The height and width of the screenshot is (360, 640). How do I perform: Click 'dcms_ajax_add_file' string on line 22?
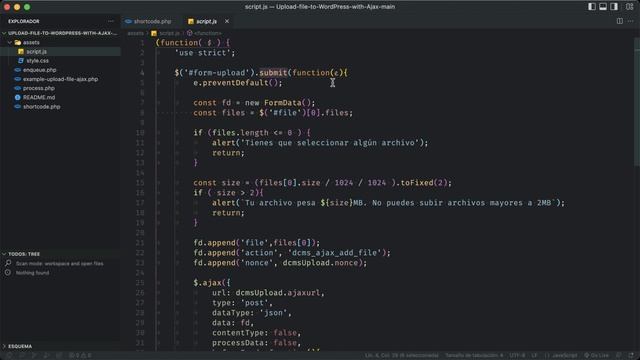[336, 253]
